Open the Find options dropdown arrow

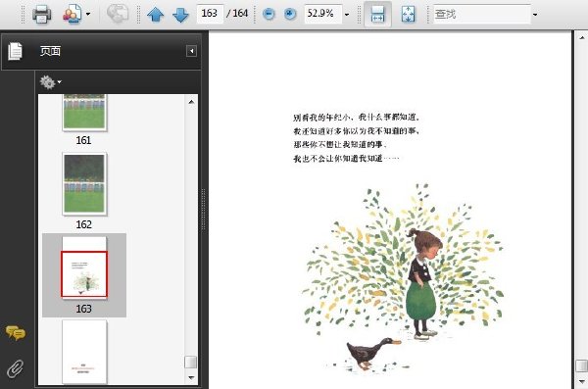(535, 15)
